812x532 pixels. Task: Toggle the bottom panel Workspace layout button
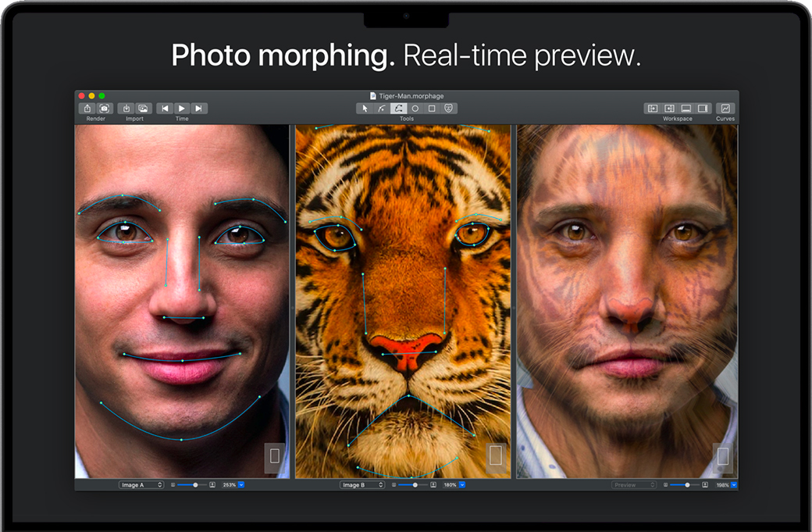686,109
